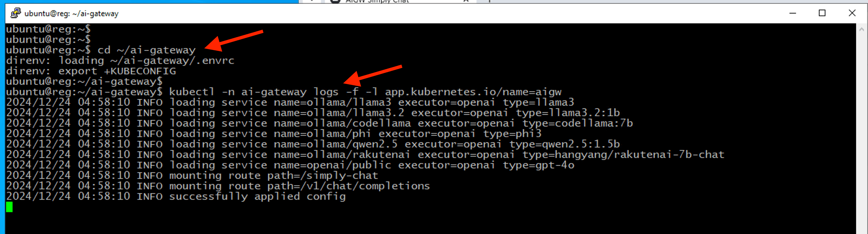This screenshot has height=234, width=868.
Task: Click the openai/public gpt-4o log line
Action: coord(290,165)
